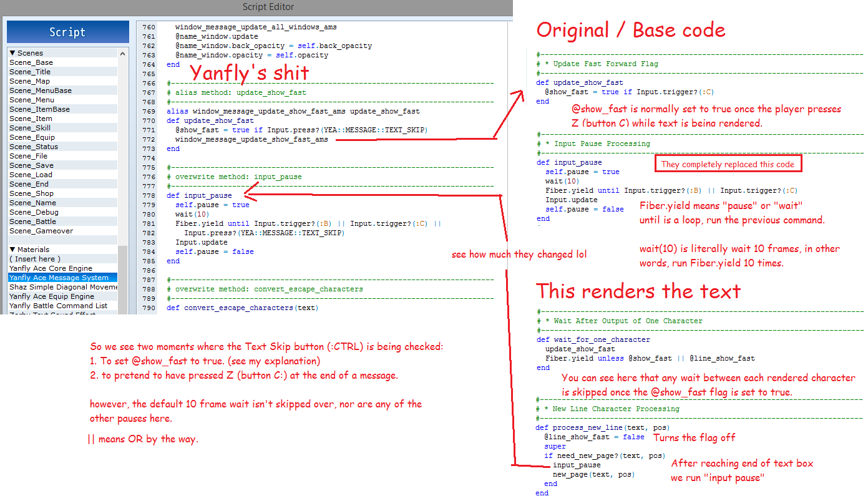
Task: Click line 784 self.pause = false
Action: pyautogui.click(x=215, y=252)
